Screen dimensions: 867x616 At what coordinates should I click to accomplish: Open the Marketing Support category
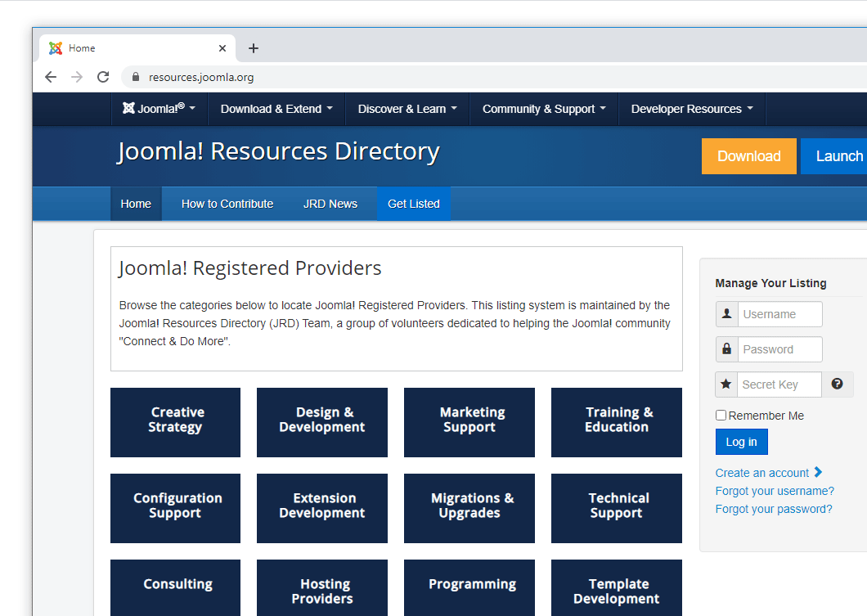(469, 422)
